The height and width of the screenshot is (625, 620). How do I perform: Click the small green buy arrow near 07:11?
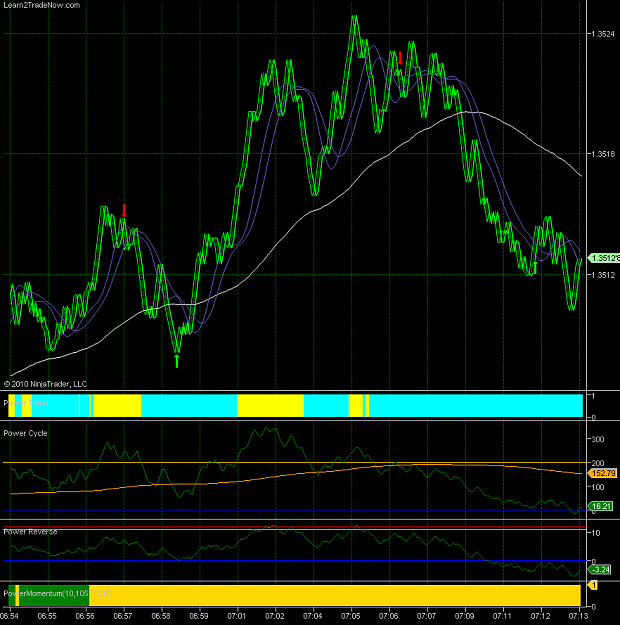[535, 267]
